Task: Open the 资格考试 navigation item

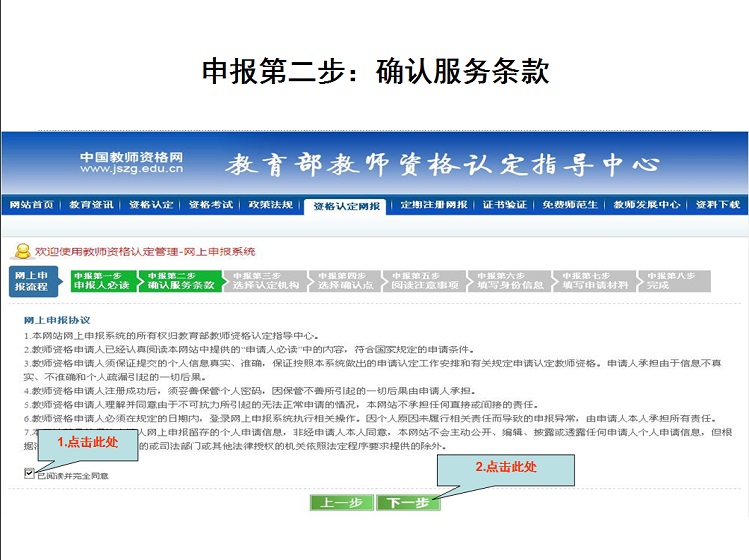Action: pos(211,205)
